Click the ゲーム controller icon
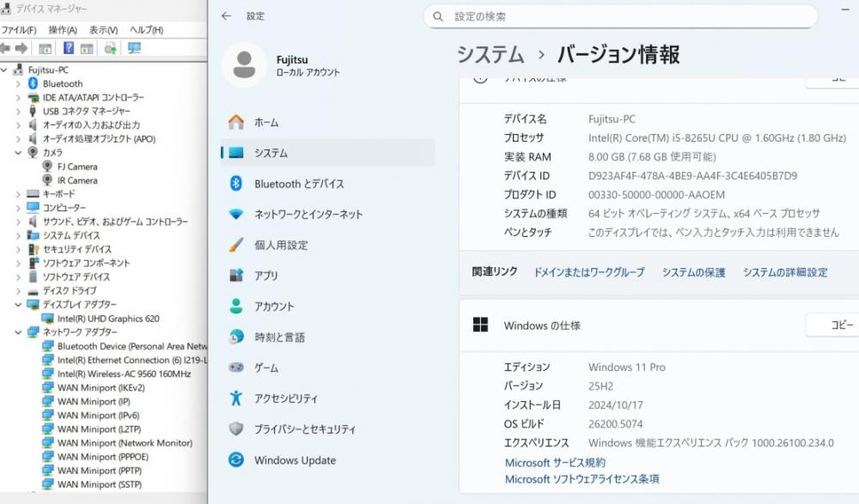This screenshot has height=504, width=859. pos(236,367)
